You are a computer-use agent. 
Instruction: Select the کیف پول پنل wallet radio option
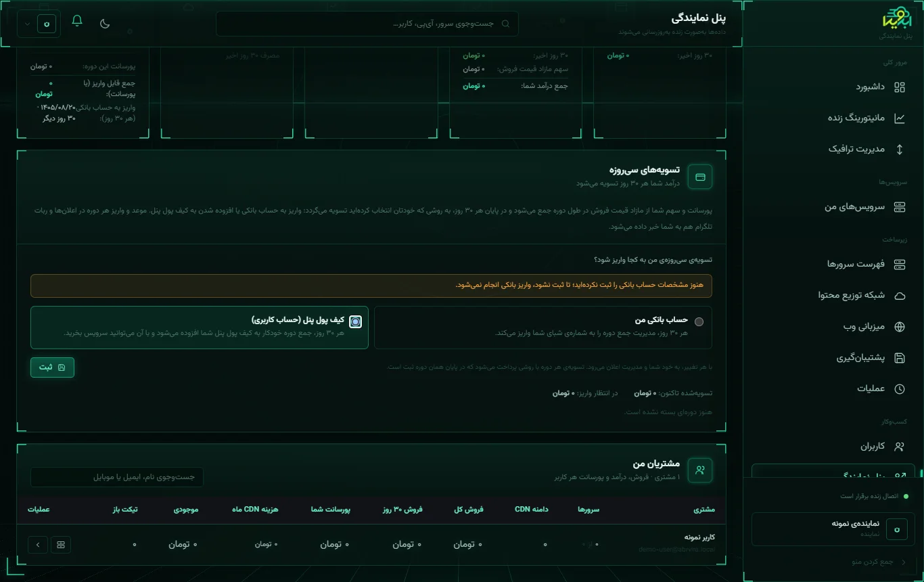tap(355, 321)
